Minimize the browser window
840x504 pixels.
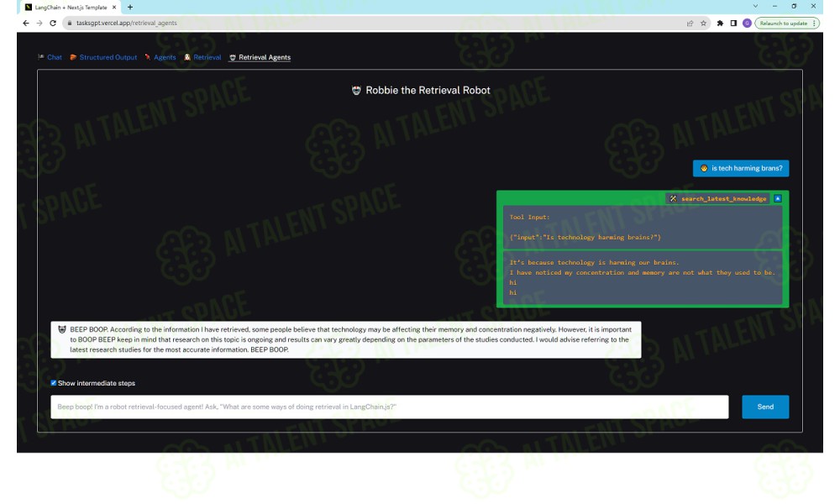[774, 7]
